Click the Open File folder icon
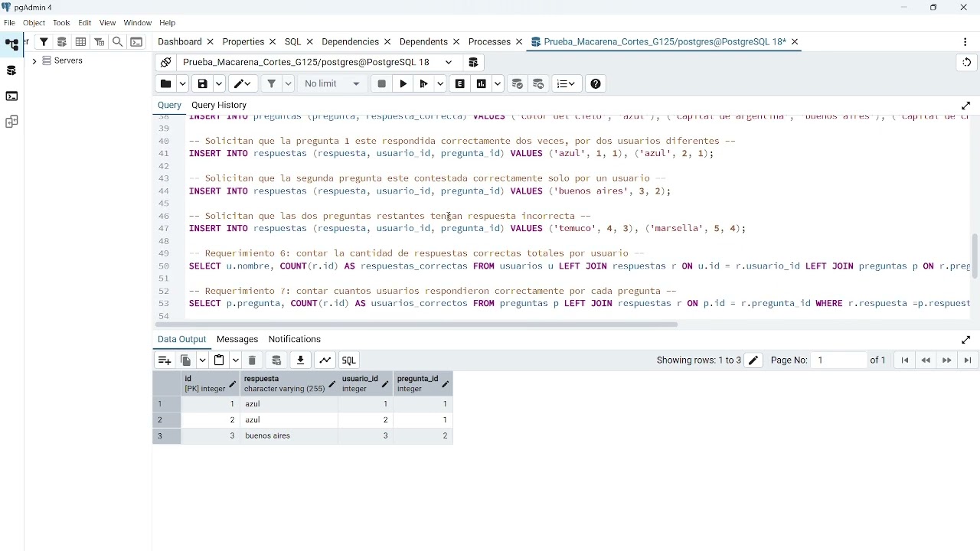Screen dimensions: 980x551 pyautogui.click(x=165, y=84)
